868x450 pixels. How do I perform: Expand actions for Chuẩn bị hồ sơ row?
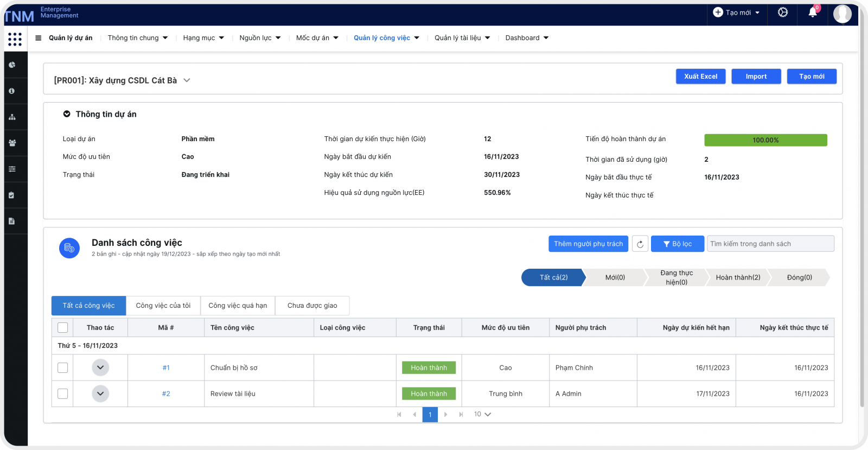coord(100,367)
